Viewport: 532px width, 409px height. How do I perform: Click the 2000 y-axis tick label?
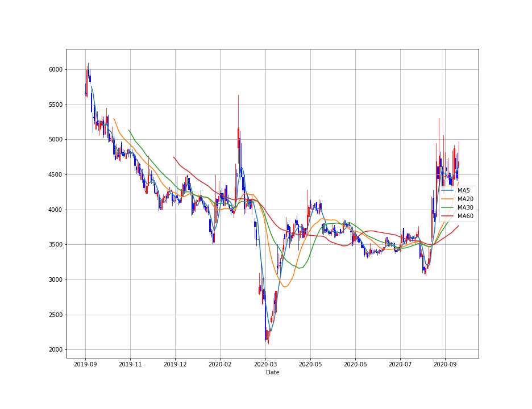[x=56, y=350]
